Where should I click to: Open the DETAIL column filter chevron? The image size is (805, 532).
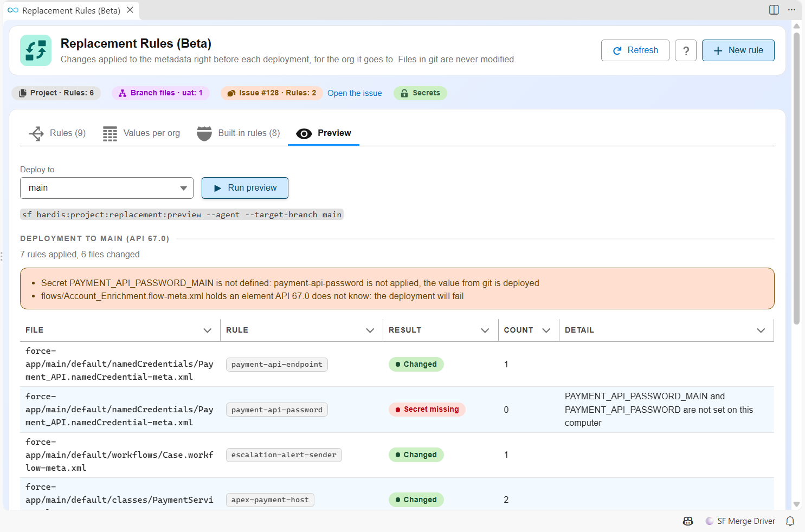(761, 330)
